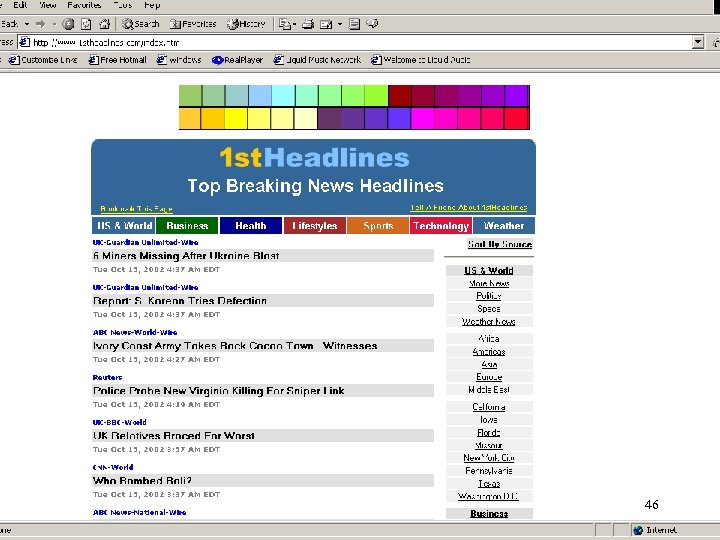Click the Forward arrow button
This screenshot has width=720, height=540.
pos(40,23)
